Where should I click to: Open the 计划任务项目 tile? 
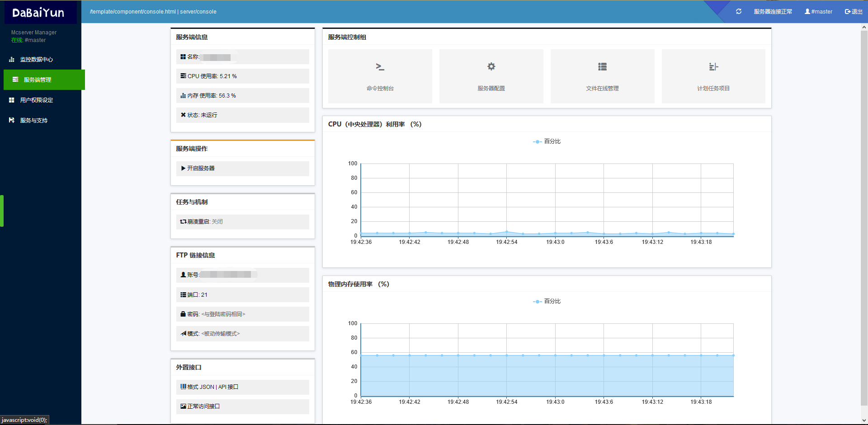(x=713, y=76)
